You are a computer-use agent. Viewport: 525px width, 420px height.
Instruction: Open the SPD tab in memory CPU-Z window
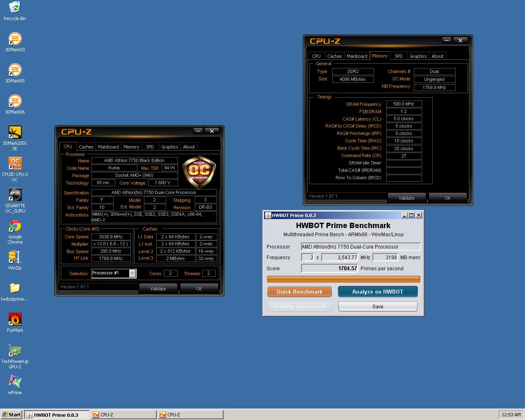pos(399,56)
